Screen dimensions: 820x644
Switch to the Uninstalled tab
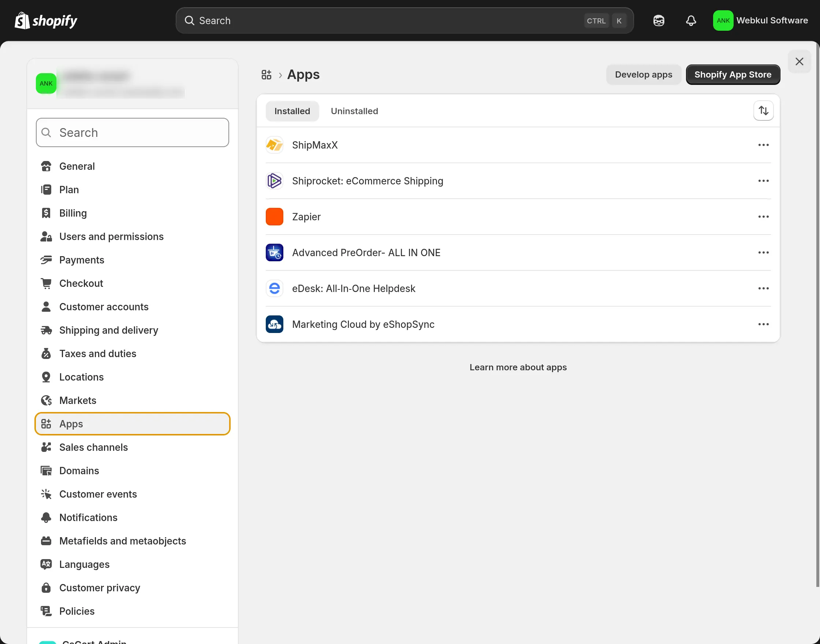(354, 111)
